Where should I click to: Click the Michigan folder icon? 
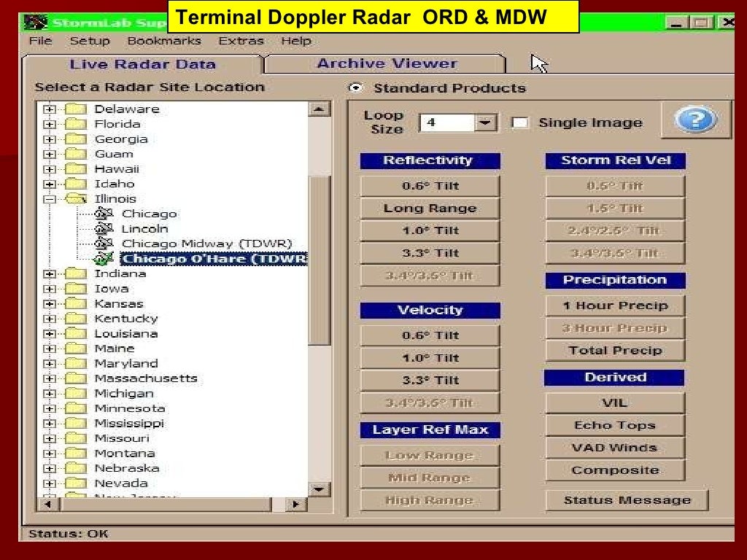76,393
